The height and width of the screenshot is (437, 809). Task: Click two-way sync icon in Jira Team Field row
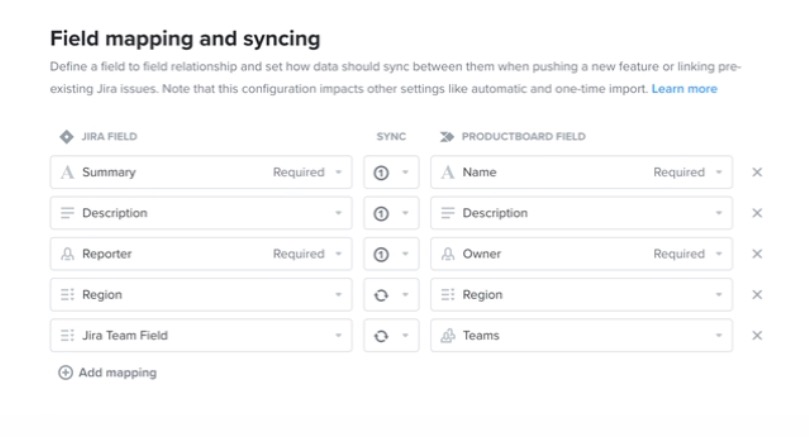[x=381, y=335]
